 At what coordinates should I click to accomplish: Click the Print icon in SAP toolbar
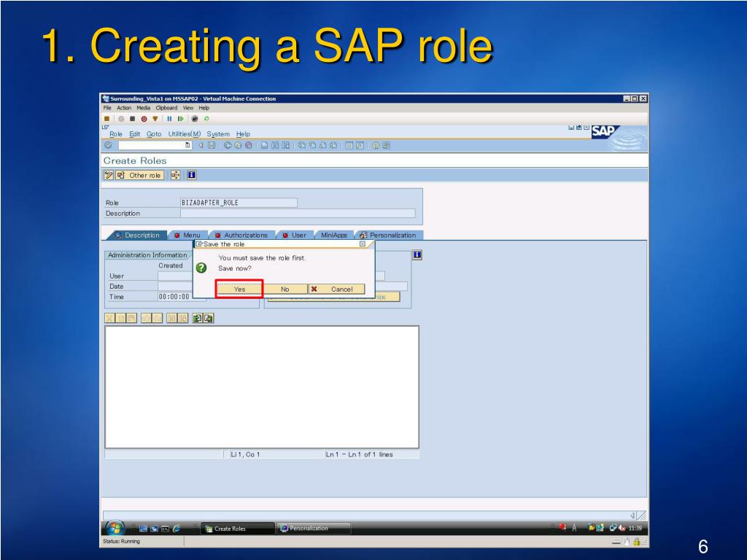point(264,145)
